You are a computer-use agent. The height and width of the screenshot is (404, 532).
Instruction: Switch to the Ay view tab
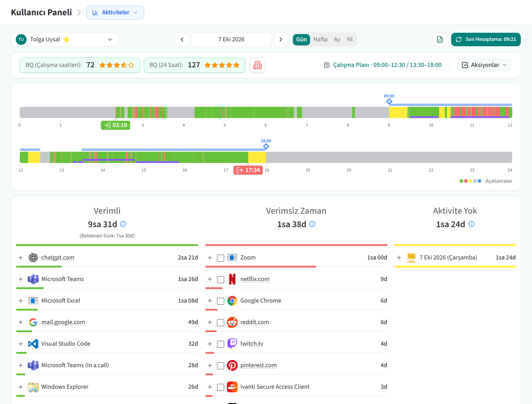[x=337, y=39]
